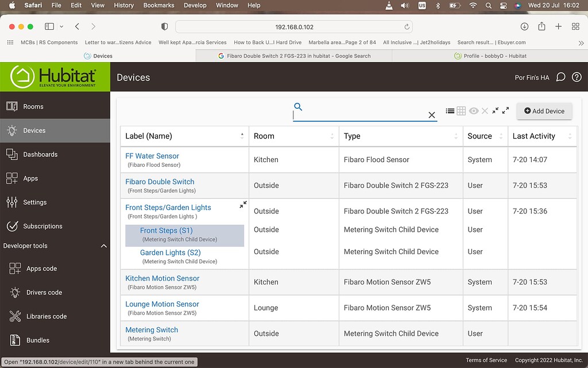This screenshot has height=368, width=588.
Task: Open the help question mark icon
Action: pos(577,78)
